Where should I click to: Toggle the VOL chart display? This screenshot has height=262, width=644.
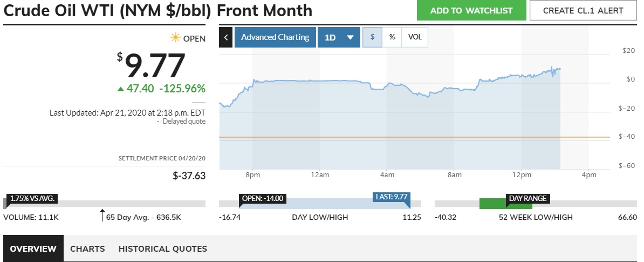pyautogui.click(x=415, y=37)
